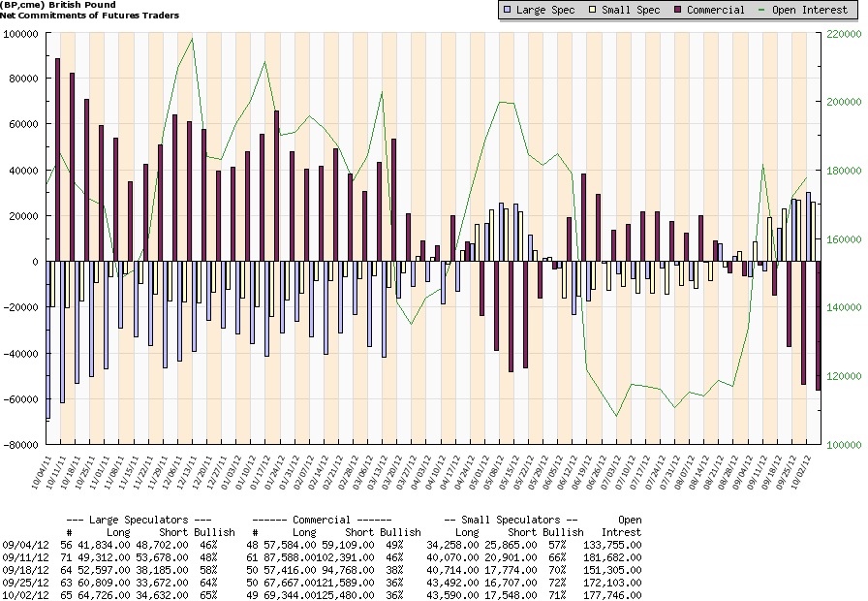Image resolution: width=868 pixels, height=601 pixels.
Task: Click the open interest value 133,755.00
Action: pos(612,545)
